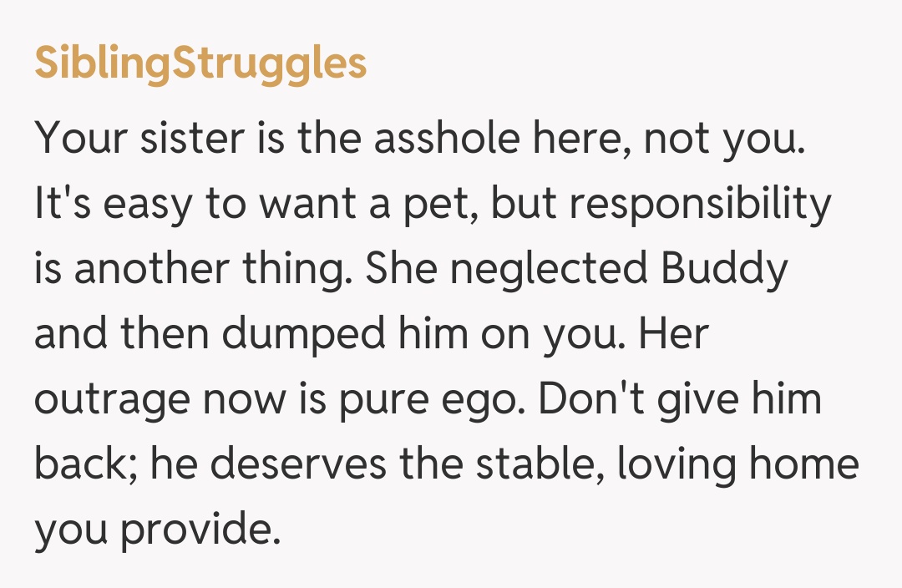The image size is (902, 588).
Task: Click the final words "you provide."
Action: pyautogui.click(x=157, y=530)
